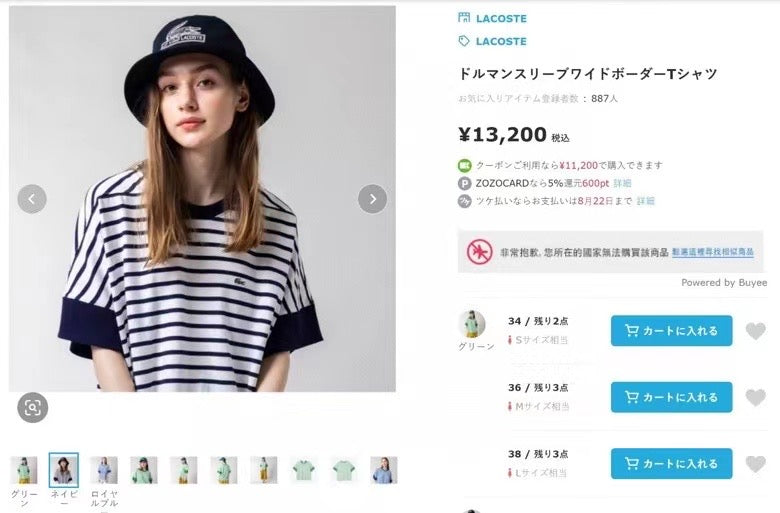View the flat green shirt front thumbnail

point(304,470)
